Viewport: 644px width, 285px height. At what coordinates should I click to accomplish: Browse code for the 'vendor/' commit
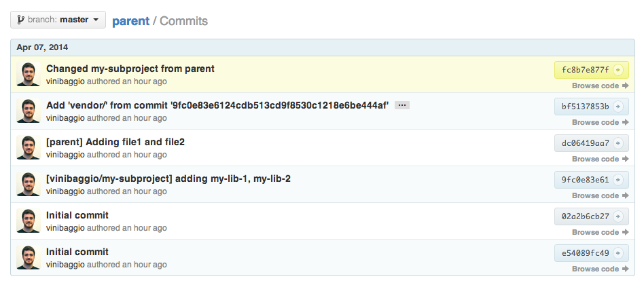600,123
